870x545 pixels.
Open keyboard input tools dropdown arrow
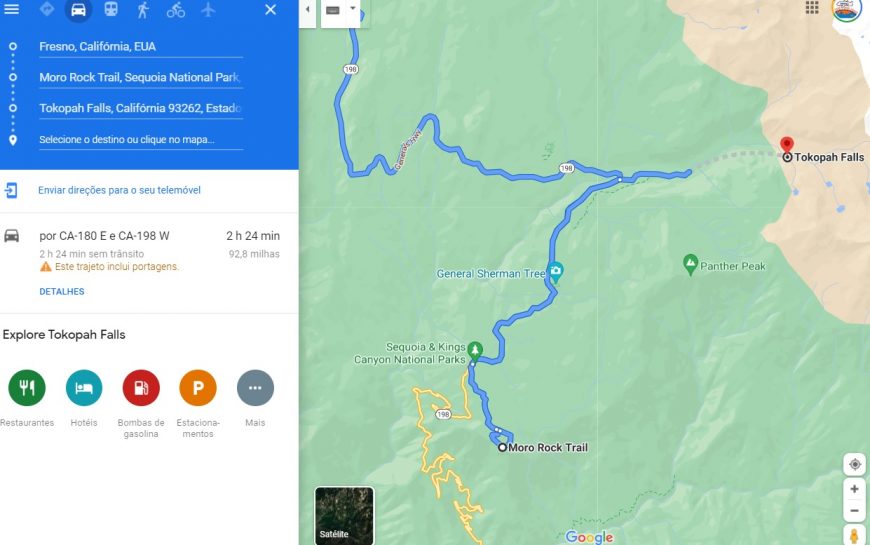(353, 9)
